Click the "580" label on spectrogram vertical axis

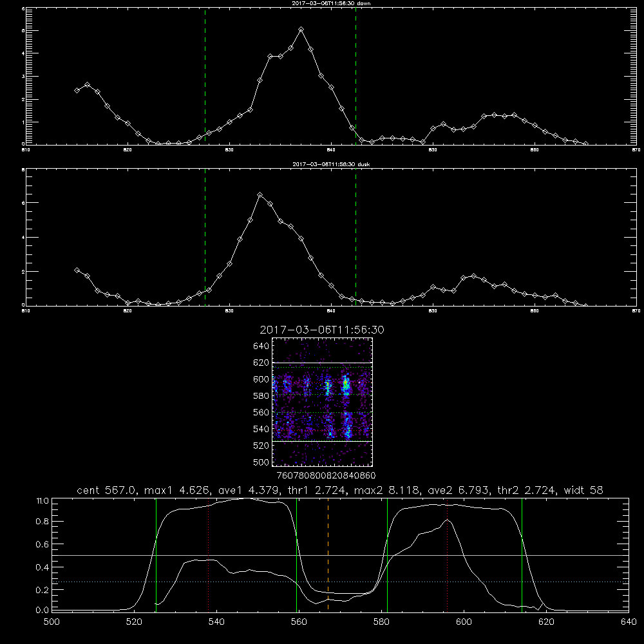pyautogui.click(x=261, y=396)
